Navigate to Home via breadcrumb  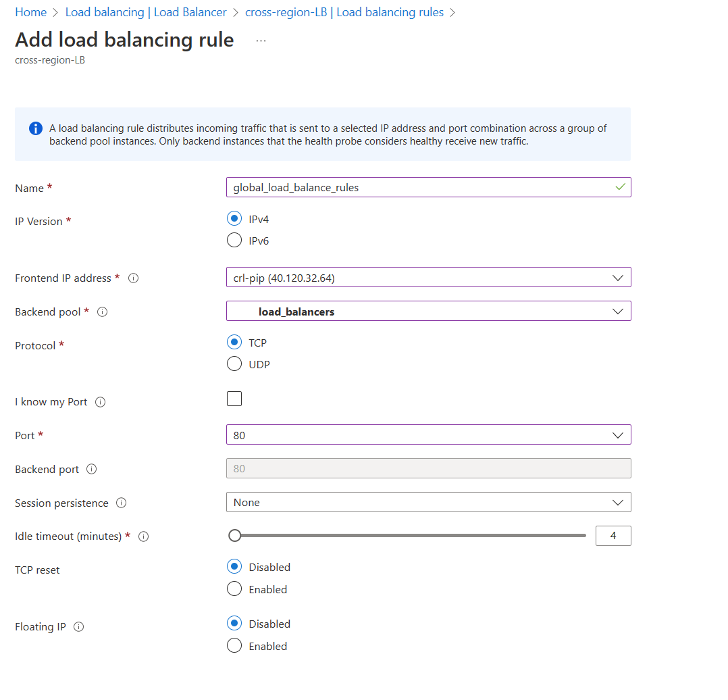(30, 11)
